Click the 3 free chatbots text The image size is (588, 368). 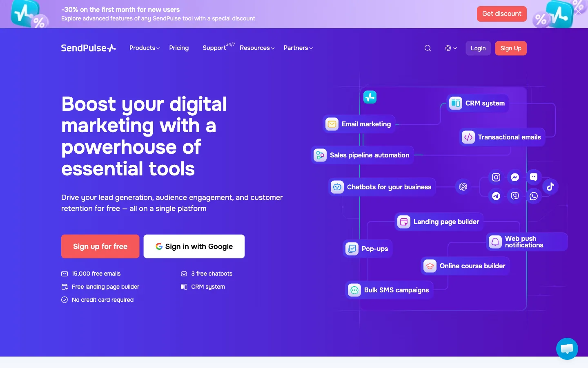212,274
